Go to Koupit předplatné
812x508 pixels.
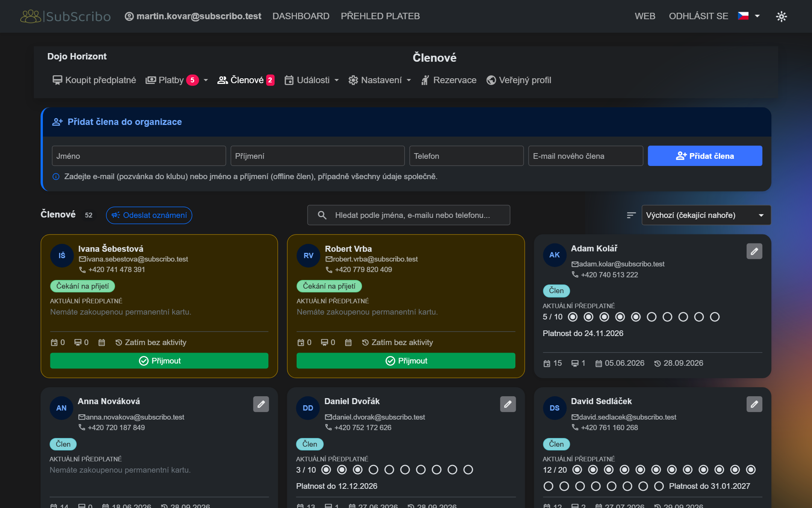click(x=94, y=80)
